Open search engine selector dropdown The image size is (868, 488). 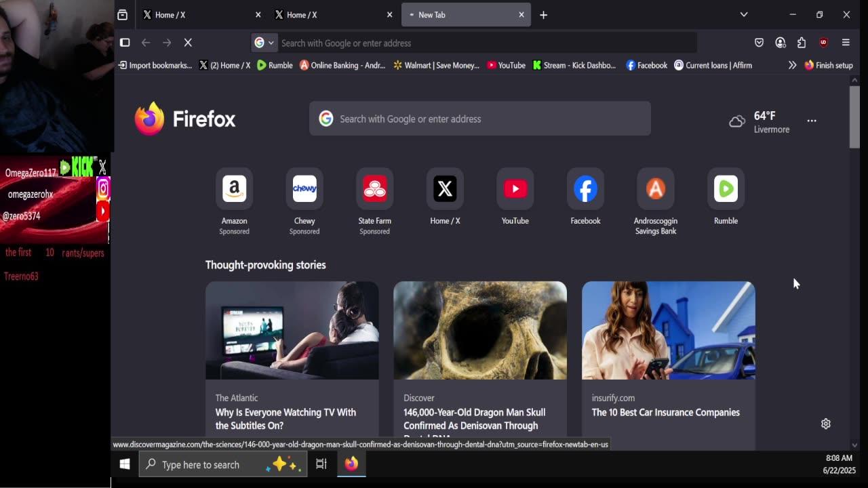[264, 43]
